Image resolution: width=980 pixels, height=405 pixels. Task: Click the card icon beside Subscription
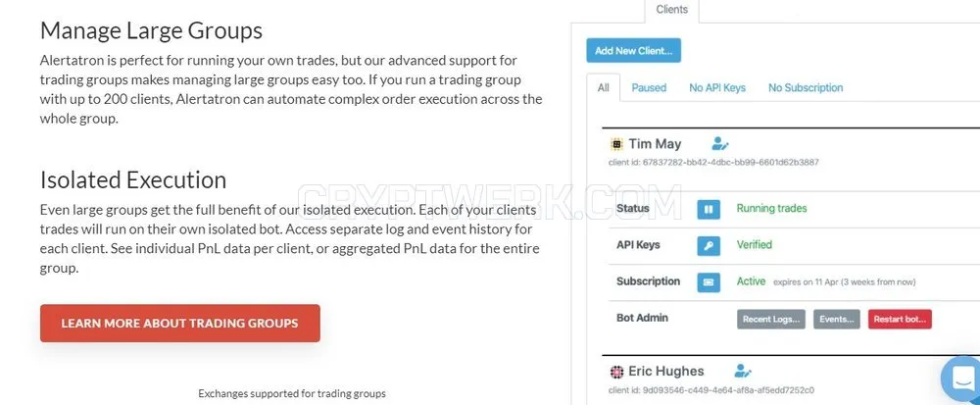(x=709, y=282)
